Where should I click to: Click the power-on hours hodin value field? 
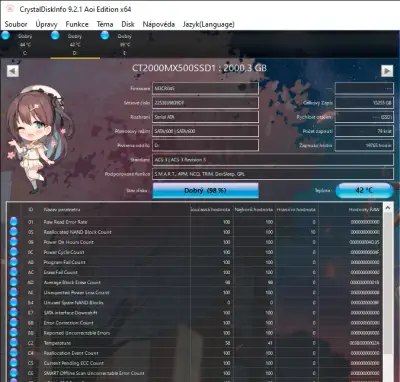click(x=364, y=145)
